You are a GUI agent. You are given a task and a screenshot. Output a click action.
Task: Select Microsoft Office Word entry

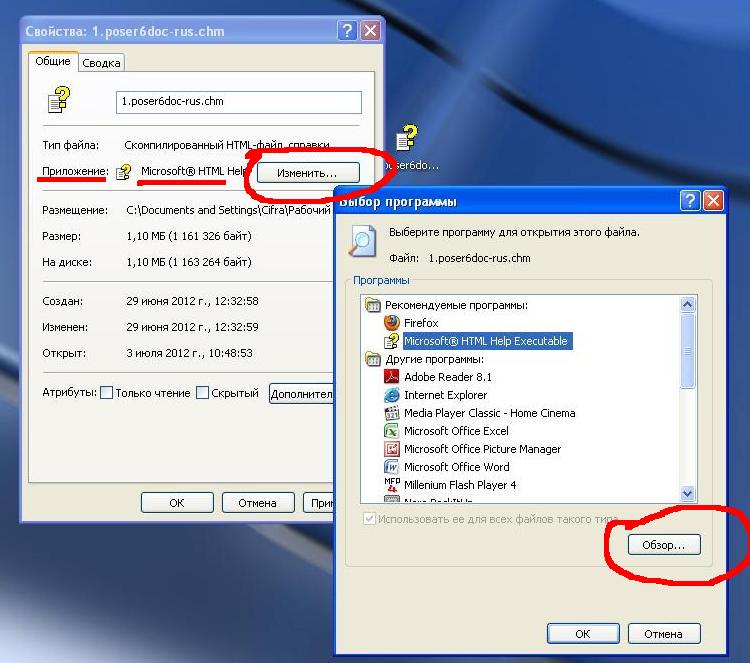(456, 467)
